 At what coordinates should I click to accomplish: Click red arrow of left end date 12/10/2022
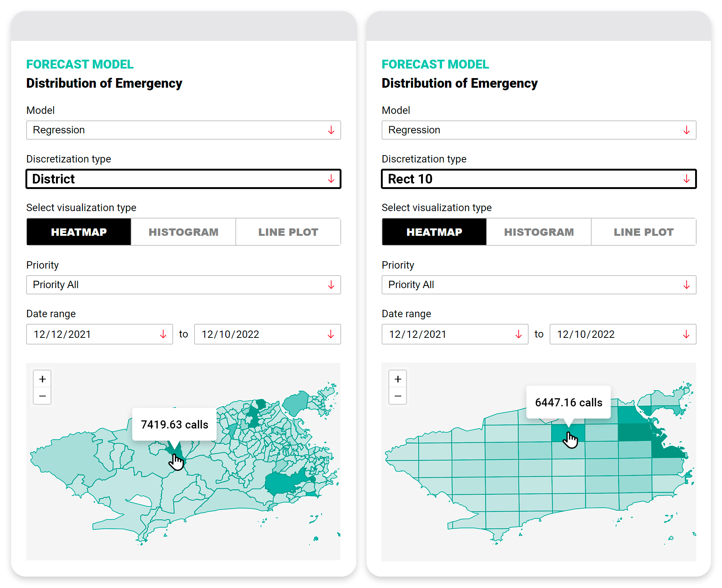pos(331,334)
